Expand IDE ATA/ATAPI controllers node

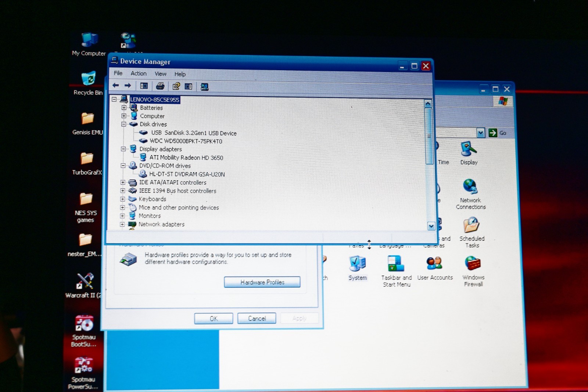point(123,182)
